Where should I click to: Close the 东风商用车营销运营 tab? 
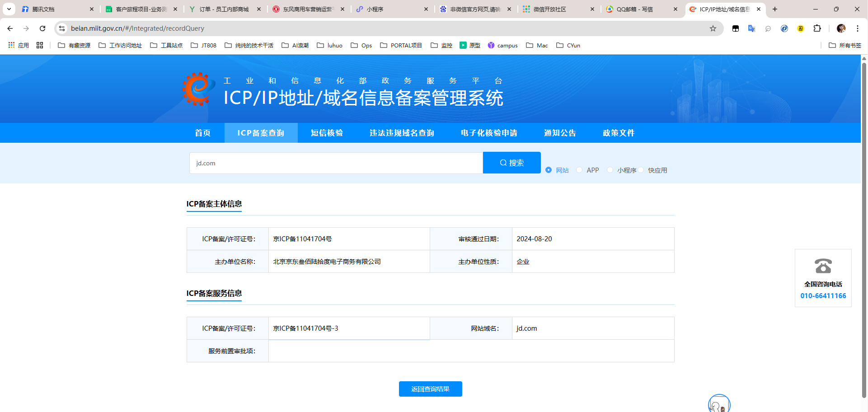click(343, 9)
